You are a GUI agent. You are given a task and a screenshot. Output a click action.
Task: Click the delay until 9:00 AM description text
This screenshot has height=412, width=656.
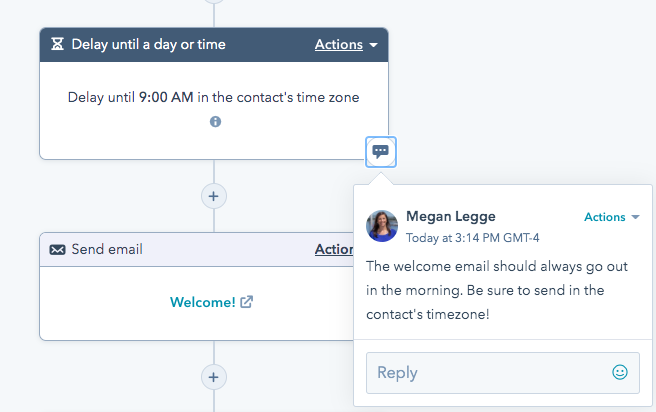[x=213, y=97]
